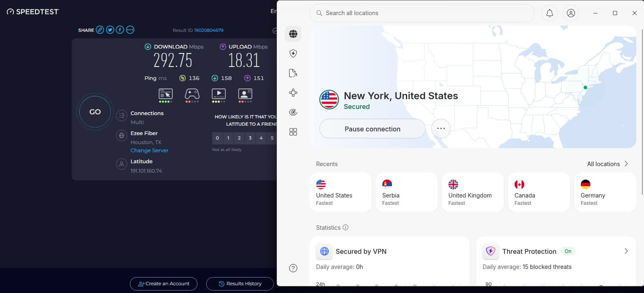The image size is (644, 293).
Task: Open Threat Protection shield icon in sidebar
Action: [293, 53]
